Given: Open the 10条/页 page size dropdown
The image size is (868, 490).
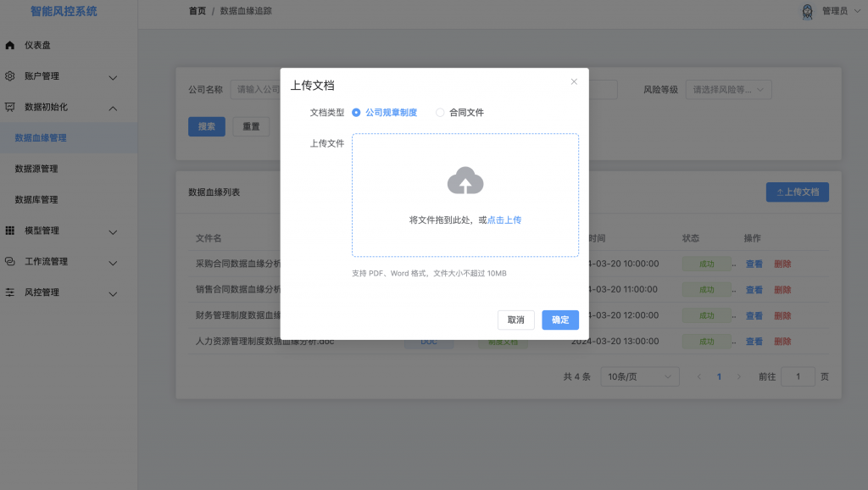Looking at the screenshot, I should [x=639, y=376].
